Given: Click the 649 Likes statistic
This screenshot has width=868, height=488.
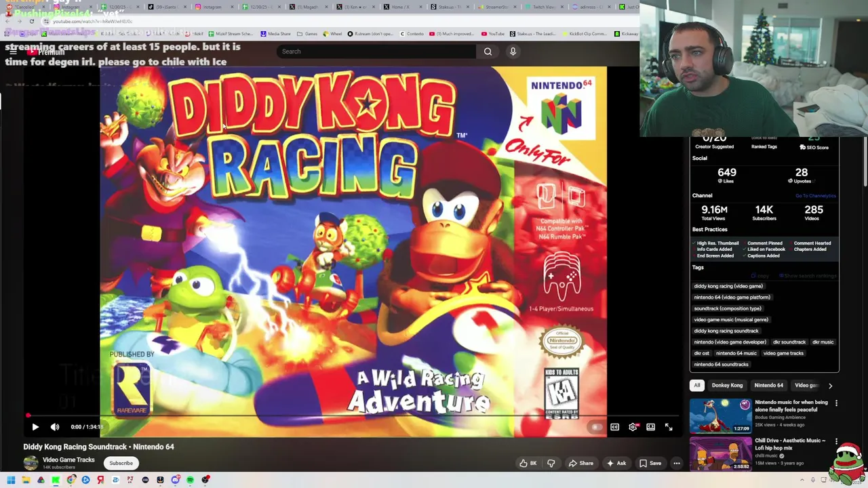Looking at the screenshot, I should click(x=727, y=175).
